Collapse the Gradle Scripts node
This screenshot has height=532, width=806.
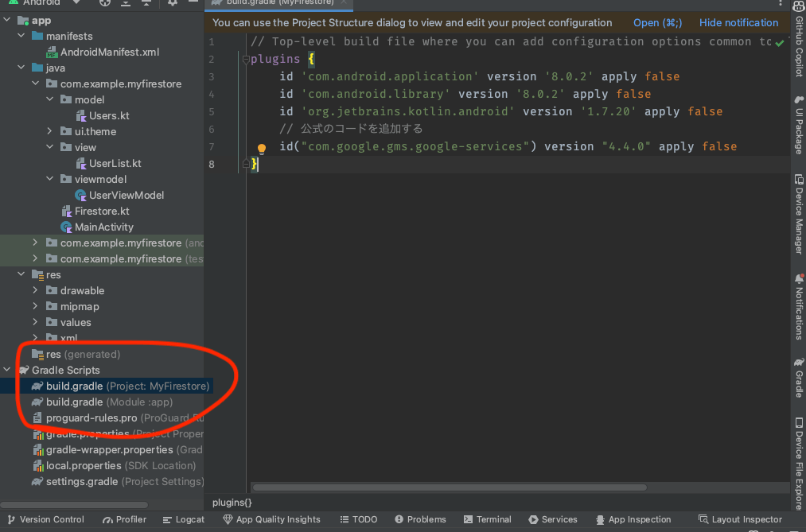(x=6, y=371)
